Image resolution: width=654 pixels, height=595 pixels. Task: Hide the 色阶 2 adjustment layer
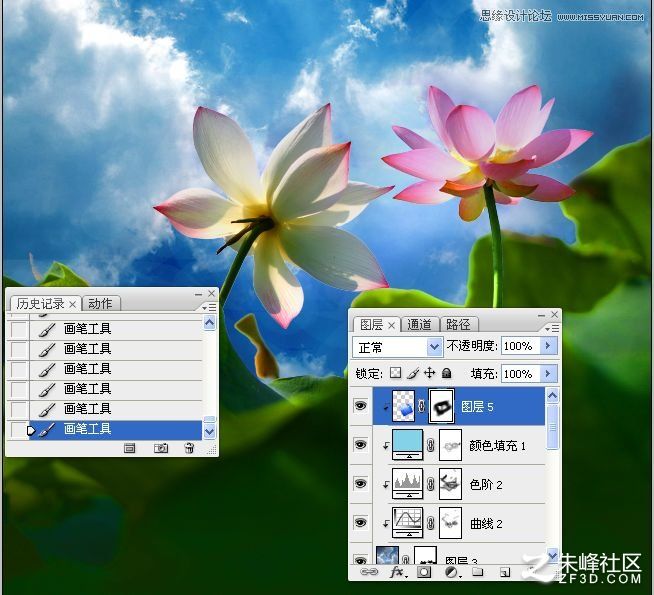coord(360,484)
